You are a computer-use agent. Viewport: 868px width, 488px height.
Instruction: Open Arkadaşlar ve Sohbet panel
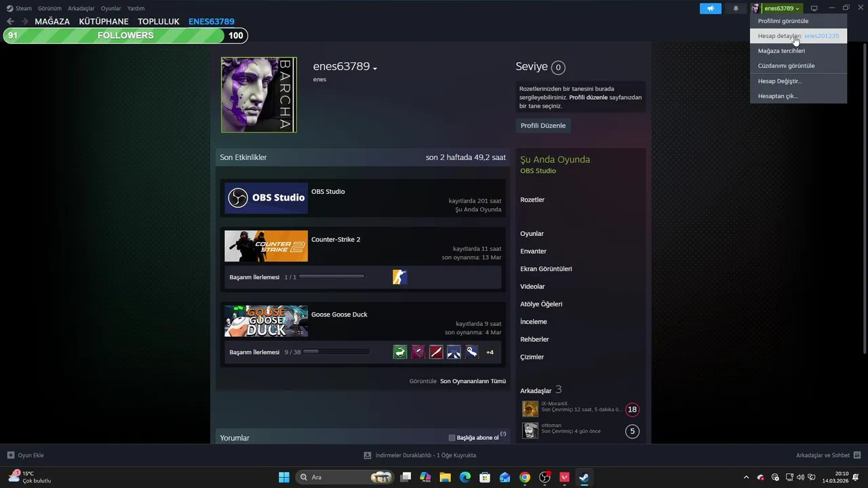[x=828, y=455]
